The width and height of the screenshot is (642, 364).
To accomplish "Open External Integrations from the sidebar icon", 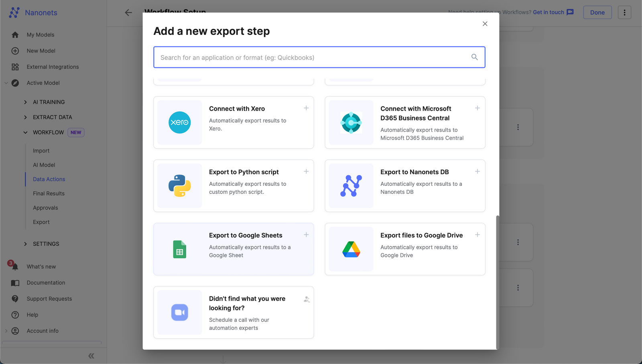I will (15, 67).
